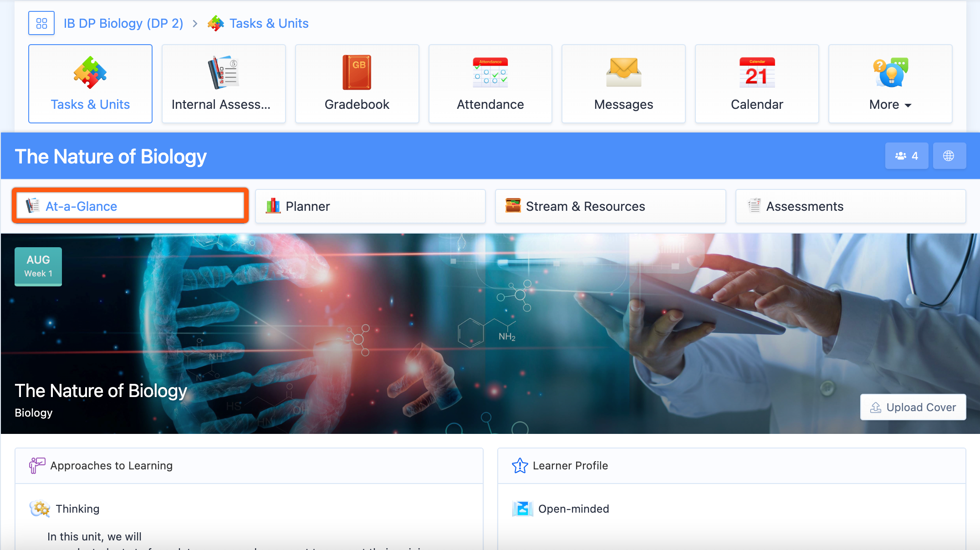
Task: Click IB DP Biology (DP 2) breadcrumb link
Action: [x=123, y=23]
